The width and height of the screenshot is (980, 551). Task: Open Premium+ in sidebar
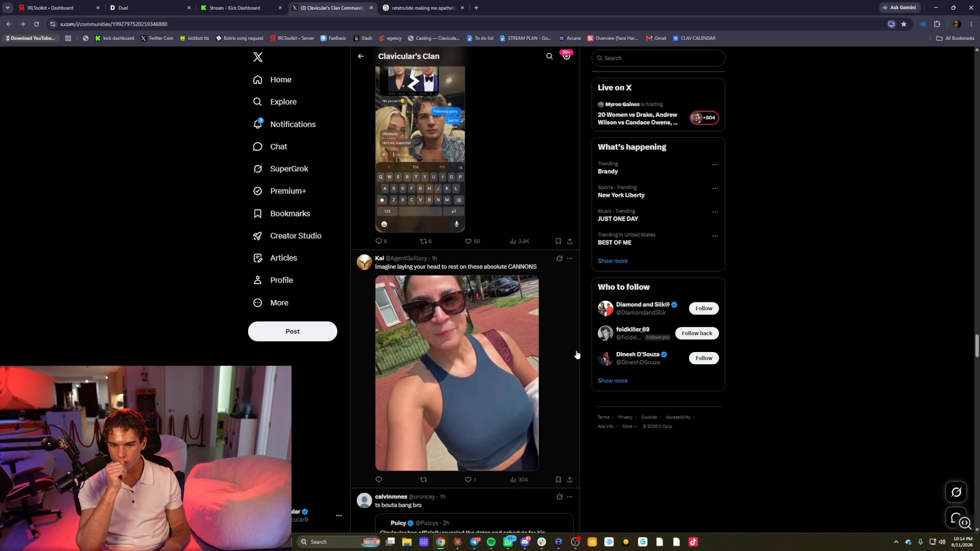[x=279, y=191]
